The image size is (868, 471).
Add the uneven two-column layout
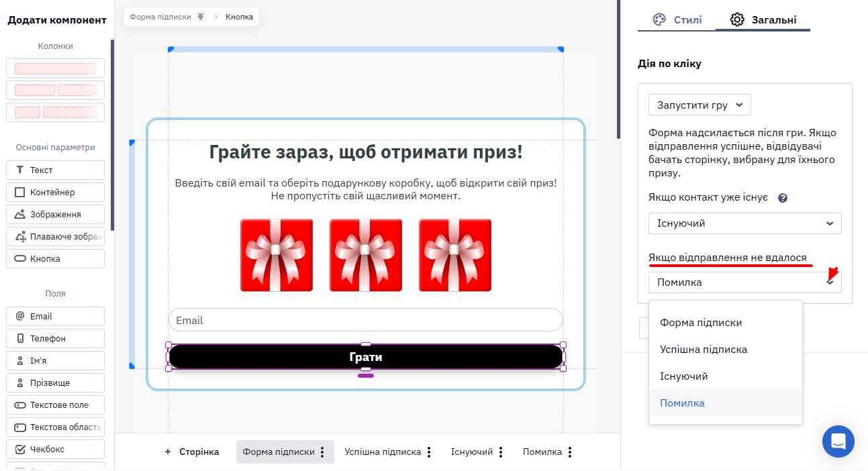(x=55, y=112)
